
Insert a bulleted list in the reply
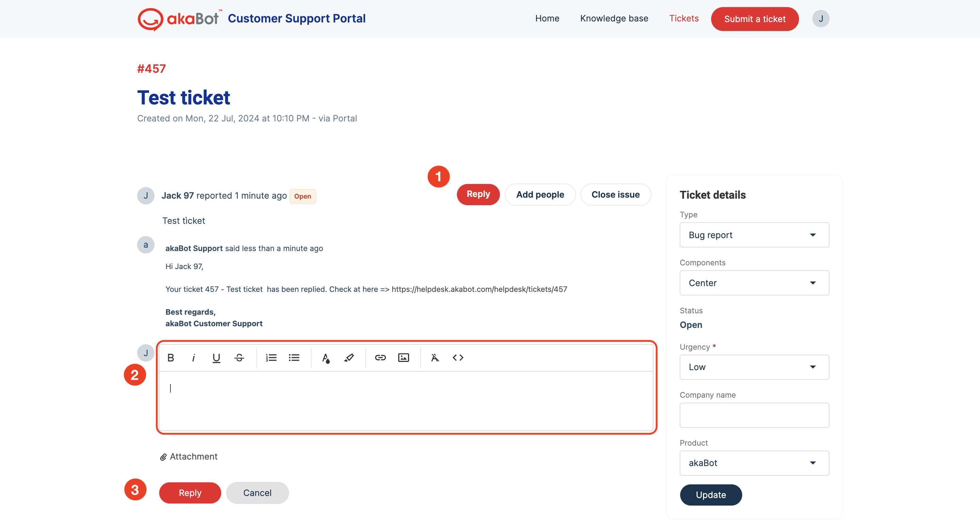pyautogui.click(x=294, y=358)
